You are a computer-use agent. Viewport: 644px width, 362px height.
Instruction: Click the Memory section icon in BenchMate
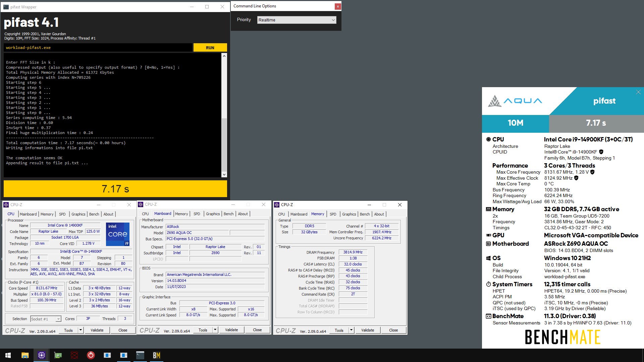pos(488,209)
